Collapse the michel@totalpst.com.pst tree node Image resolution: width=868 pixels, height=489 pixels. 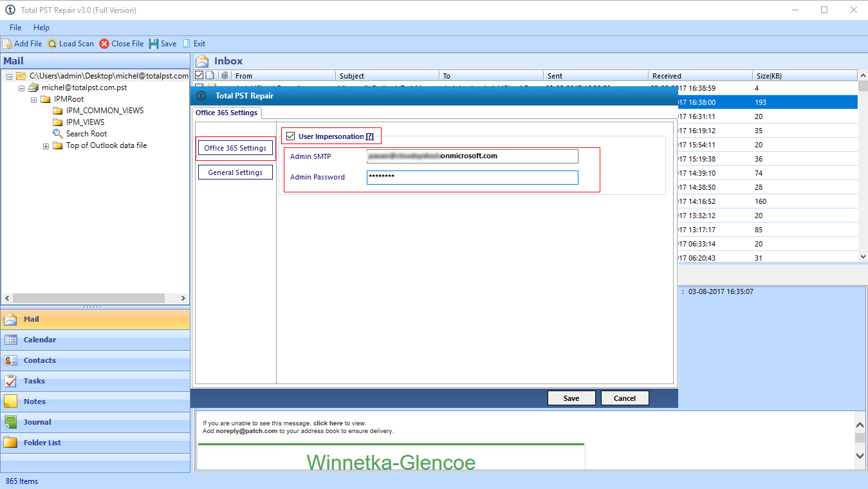click(x=21, y=88)
